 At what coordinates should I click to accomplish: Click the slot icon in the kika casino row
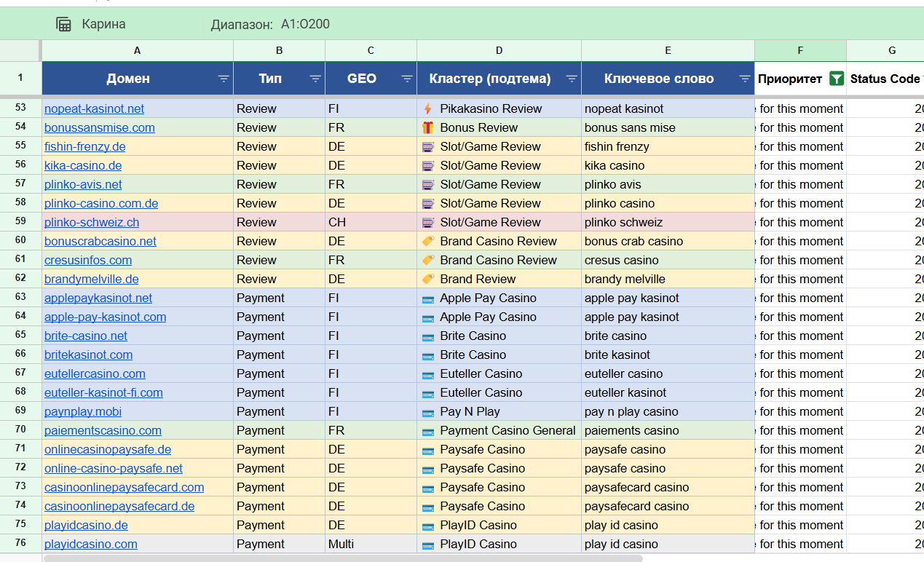427,165
